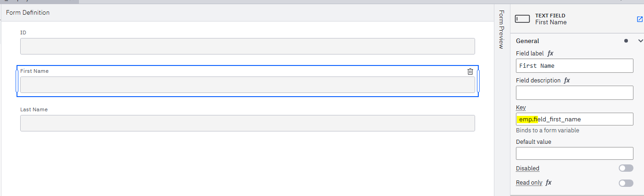Open the Form Preview side tab
644x196 pixels.
pyautogui.click(x=501, y=29)
